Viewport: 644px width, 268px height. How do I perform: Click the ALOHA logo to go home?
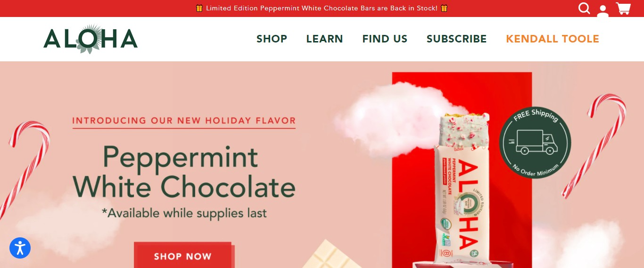pos(91,39)
